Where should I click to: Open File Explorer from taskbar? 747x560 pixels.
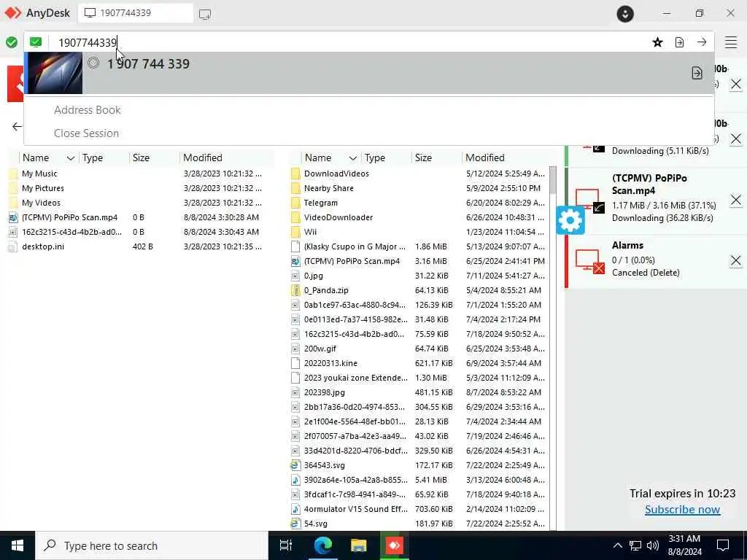click(x=358, y=545)
